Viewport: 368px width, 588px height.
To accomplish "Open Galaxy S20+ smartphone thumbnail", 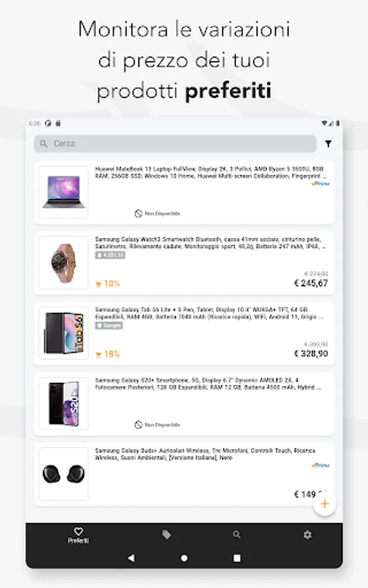I will 64,403.
